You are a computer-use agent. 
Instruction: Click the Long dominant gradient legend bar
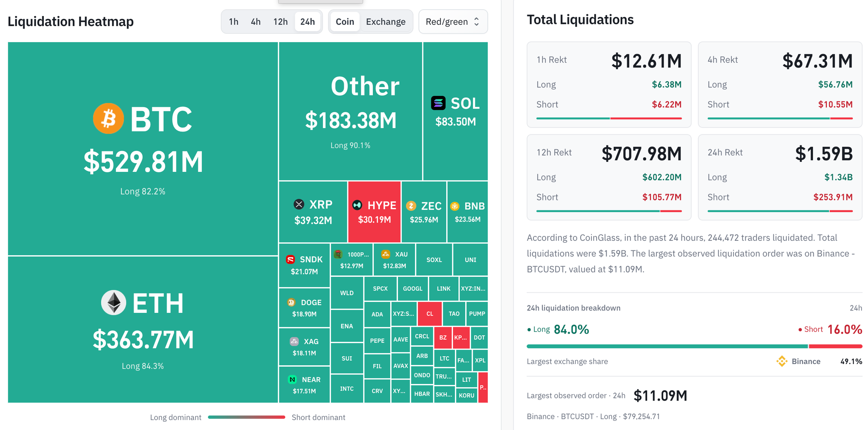(247, 417)
